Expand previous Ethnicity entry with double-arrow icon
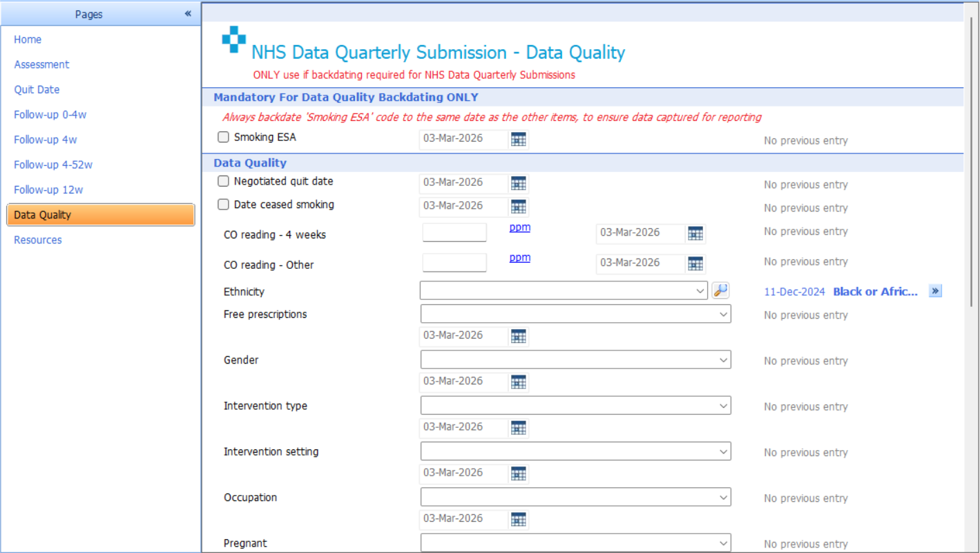 [935, 291]
